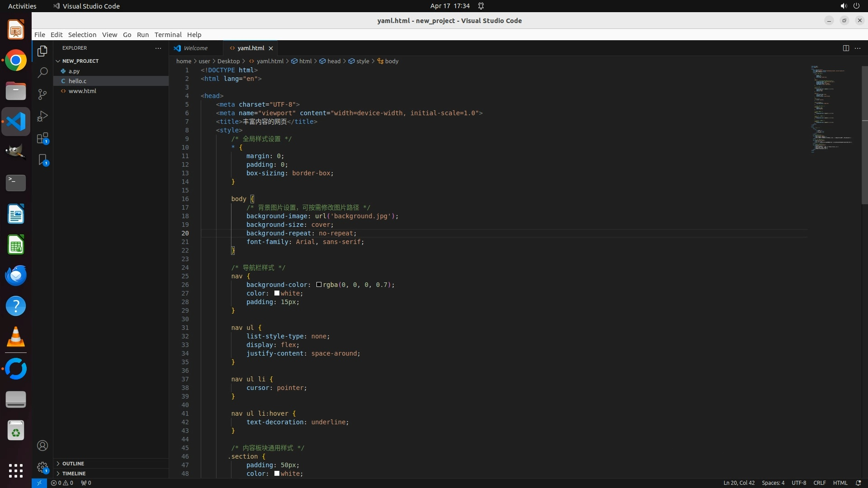Click the Explorer files icon
This screenshot has width=868, height=488.
[42, 51]
